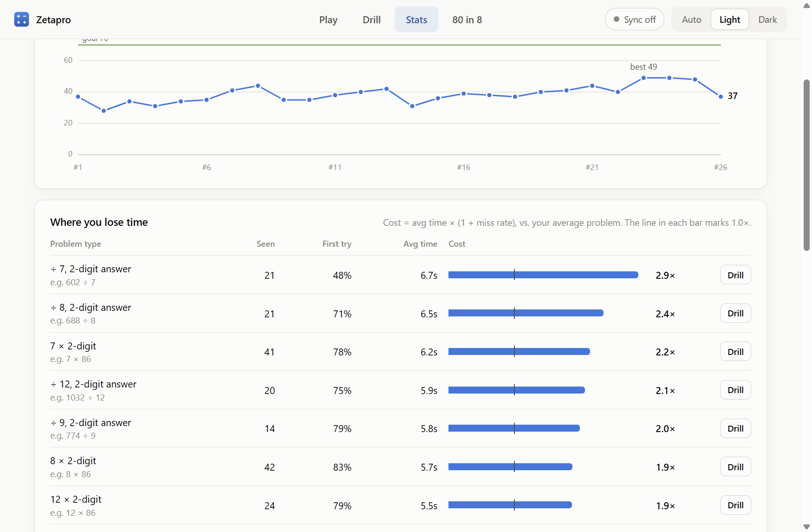The image size is (812, 532).
Task: Click the 48% first try value
Action: click(342, 276)
